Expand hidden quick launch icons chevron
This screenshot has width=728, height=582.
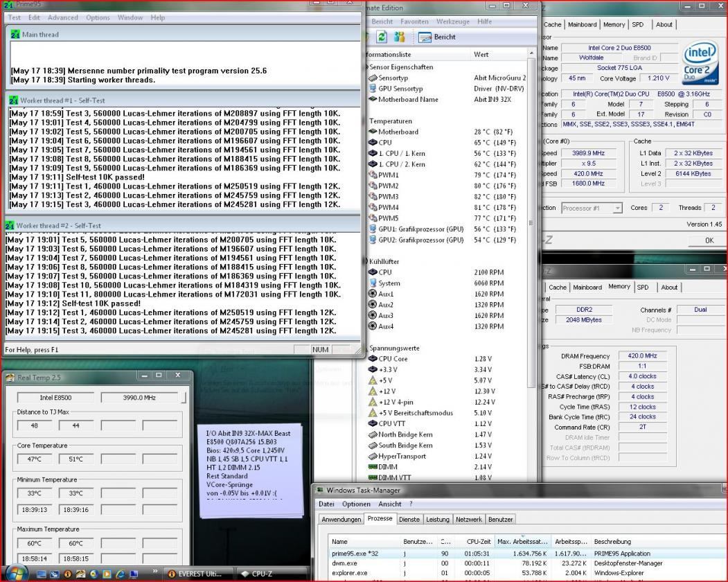[155, 572]
